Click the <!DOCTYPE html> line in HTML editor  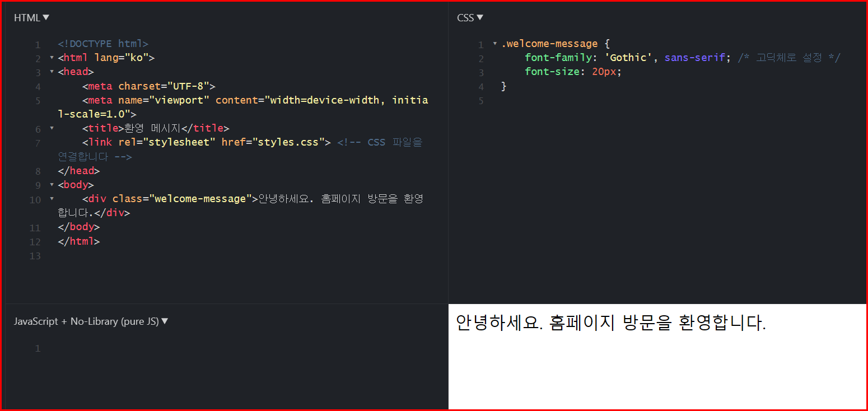(x=103, y=44)
